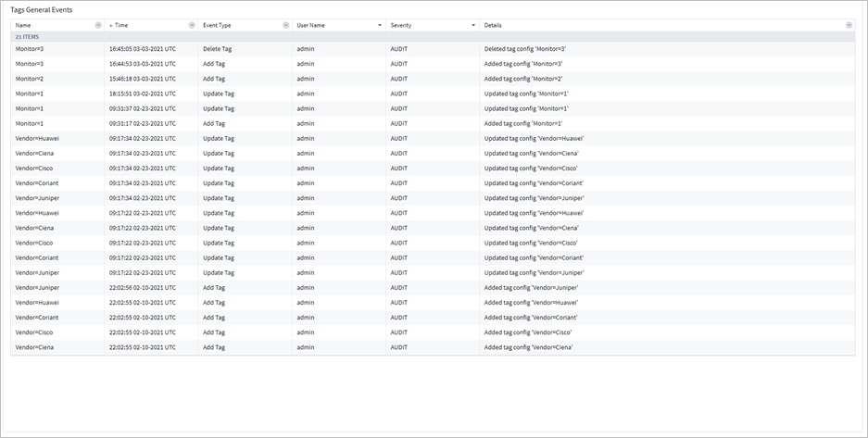This screenshot has width=868, height=438.
Task: Click the 21 ITEMS group row
Action: (433, 36)
